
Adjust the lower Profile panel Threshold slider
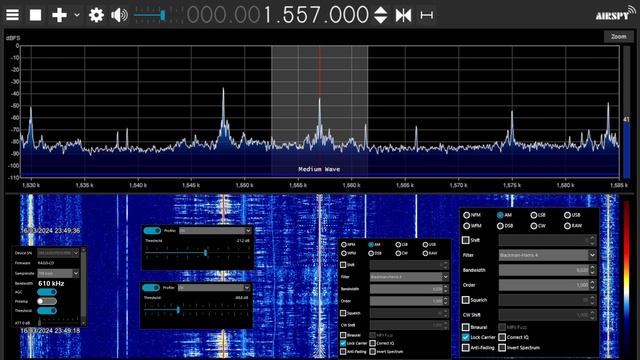196,310
